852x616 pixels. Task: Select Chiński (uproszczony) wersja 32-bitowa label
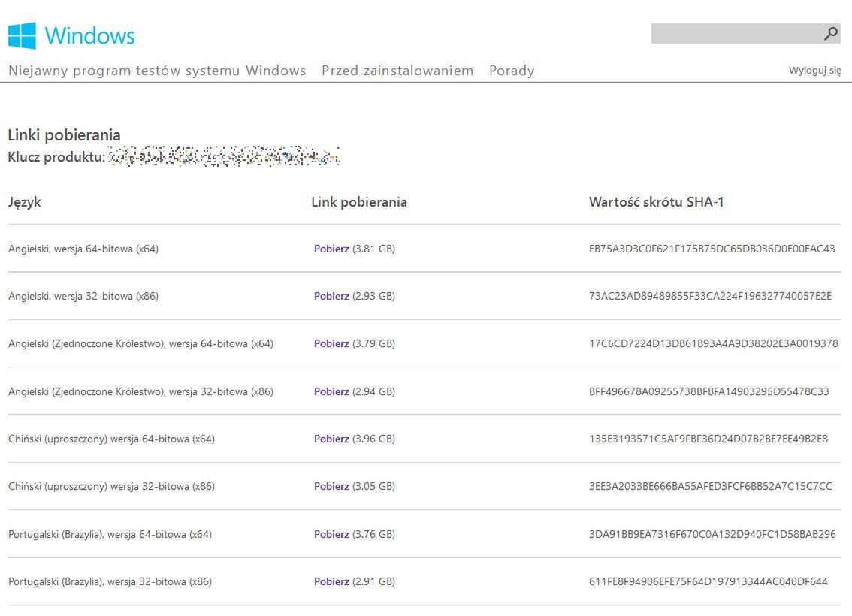[x=111, y=486]
